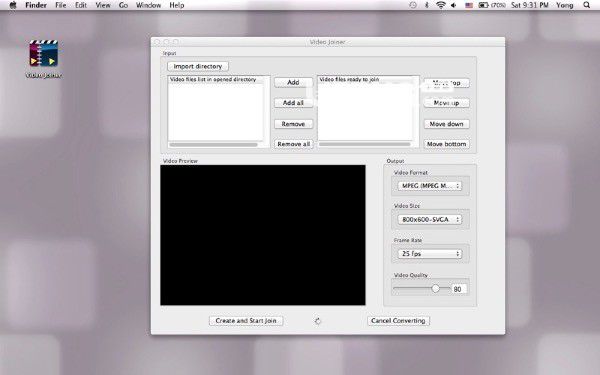Click the Move up button
This screenshot has width=600, height=375.
click(x=447, y=103)
